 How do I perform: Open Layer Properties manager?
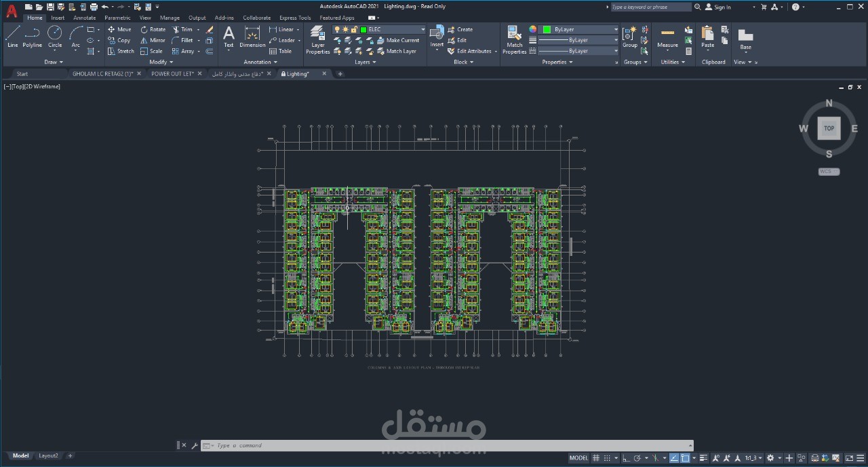click(317, 40)
